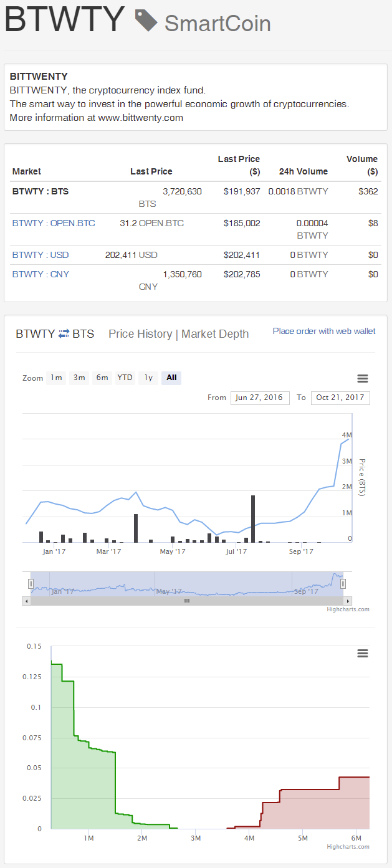Click the From date input field
Viewport: 392px width, 868px height.
click(260, 398)
